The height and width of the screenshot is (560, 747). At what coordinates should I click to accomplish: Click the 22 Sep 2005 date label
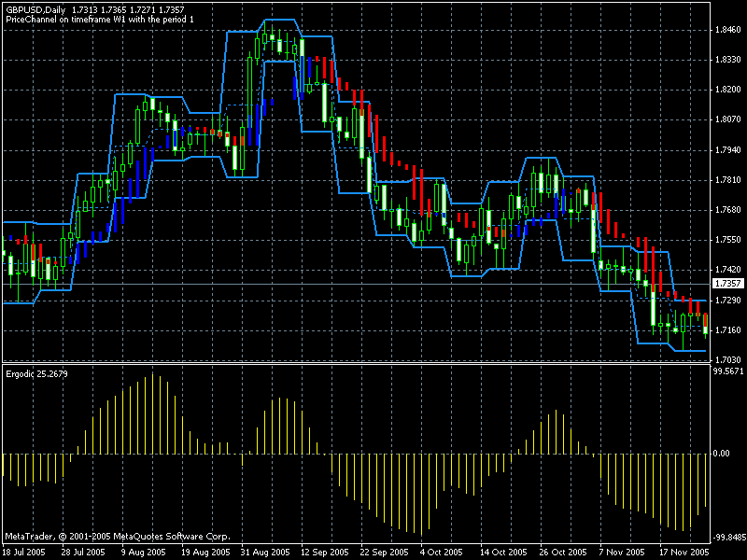(x=383, y=553)
